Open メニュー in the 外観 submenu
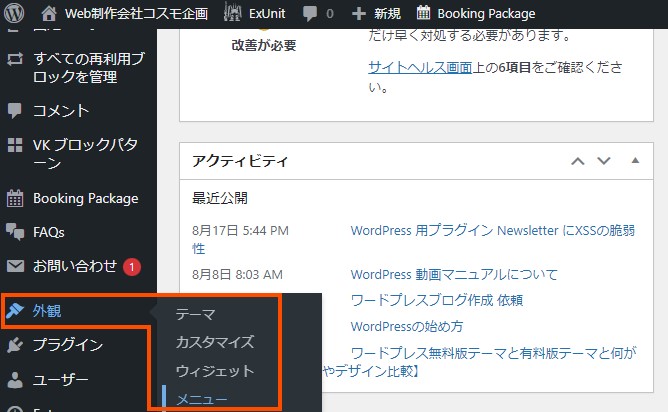This screenshot has width=668, height=412. pyautogui.click(x=202, y=400)
